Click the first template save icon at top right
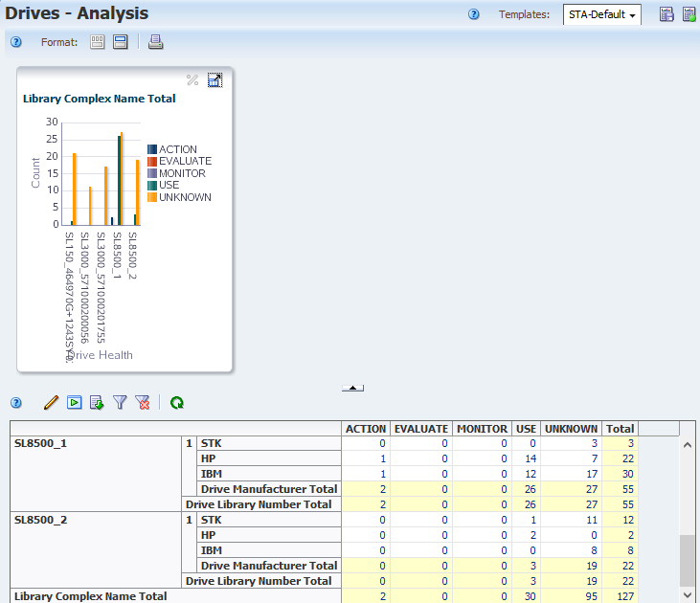The height and width of the screenshot is (603, 700). tap(666, 14)
